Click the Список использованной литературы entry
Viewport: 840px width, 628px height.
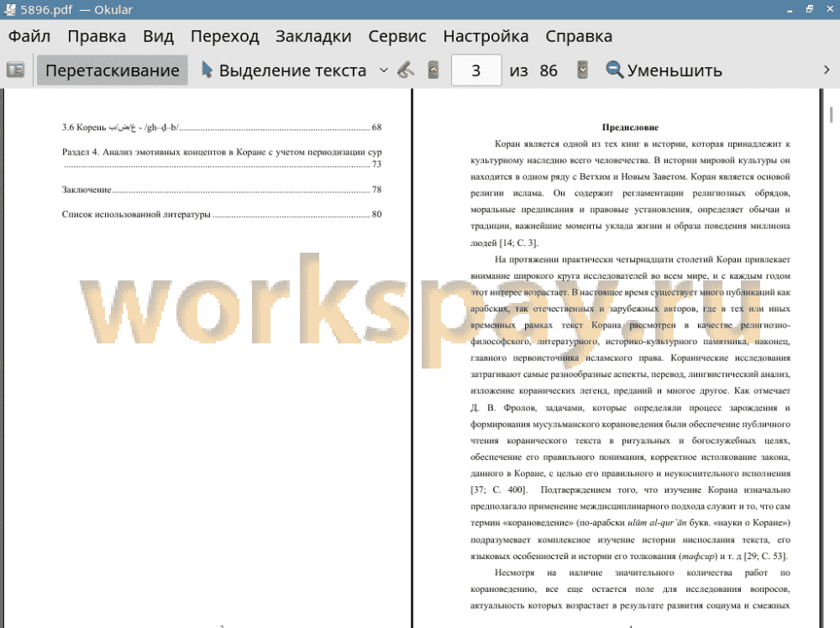click(x=221, y=214)
